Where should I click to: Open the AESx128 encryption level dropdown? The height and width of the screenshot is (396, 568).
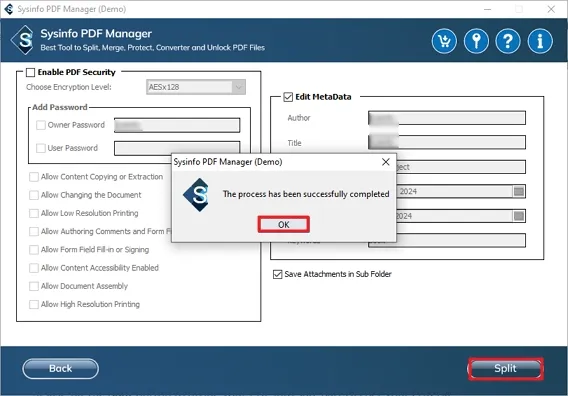pyautogui.click(x=196, y=87)
